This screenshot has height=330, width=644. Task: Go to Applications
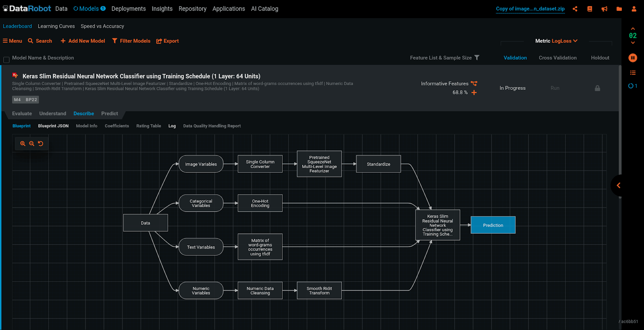pos(229,9)
